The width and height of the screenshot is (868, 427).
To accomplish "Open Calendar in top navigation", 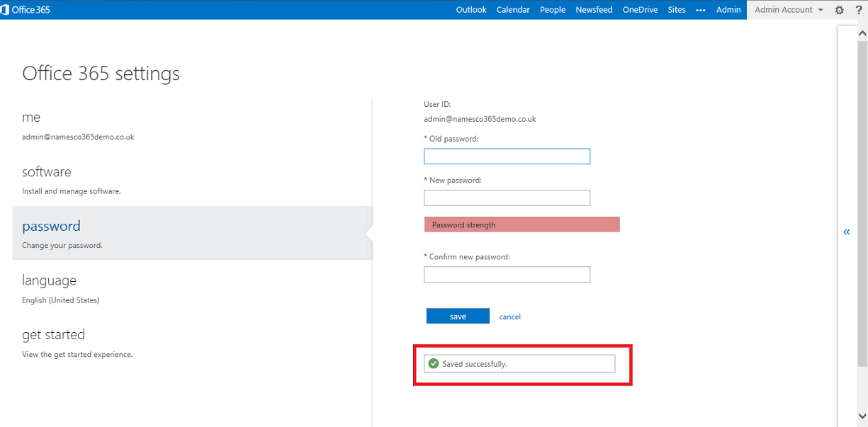I will tap(513, 10).
